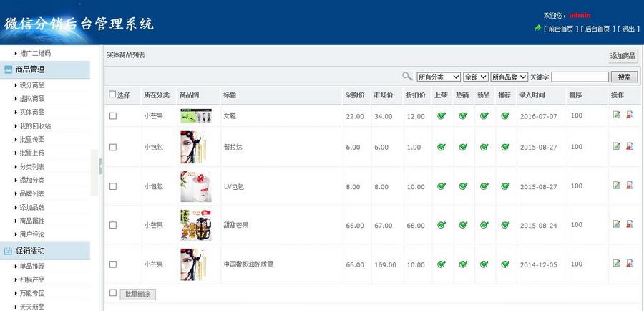The width and height of the screenshot is (644, 311).
Task: Toggle 新品 checkmark for 甜甜芒果
Action: pyautogui.click(x=484, y=225)
